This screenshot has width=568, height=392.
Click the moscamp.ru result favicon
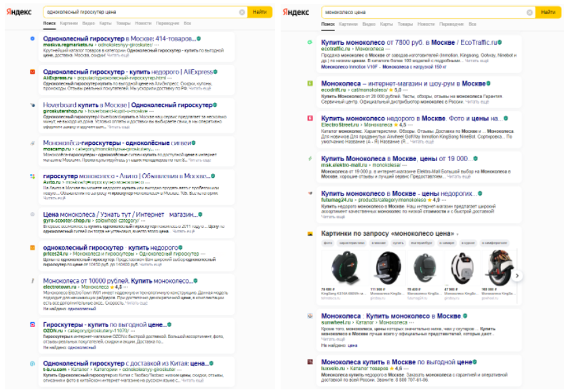33,143
